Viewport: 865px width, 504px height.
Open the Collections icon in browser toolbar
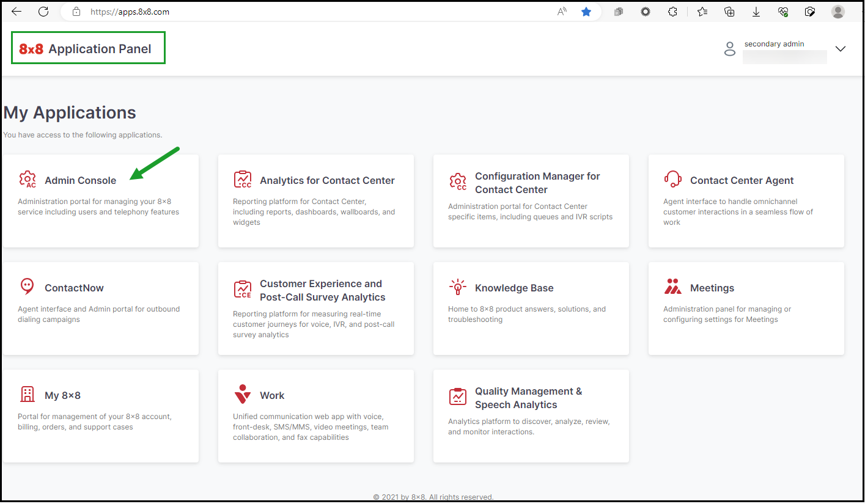tap(729, 12)
